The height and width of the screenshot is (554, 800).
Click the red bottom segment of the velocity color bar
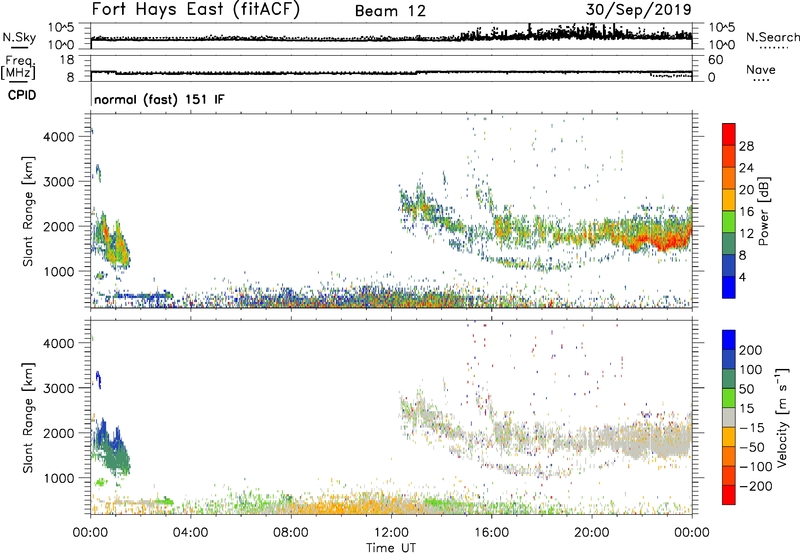[729, 495]
